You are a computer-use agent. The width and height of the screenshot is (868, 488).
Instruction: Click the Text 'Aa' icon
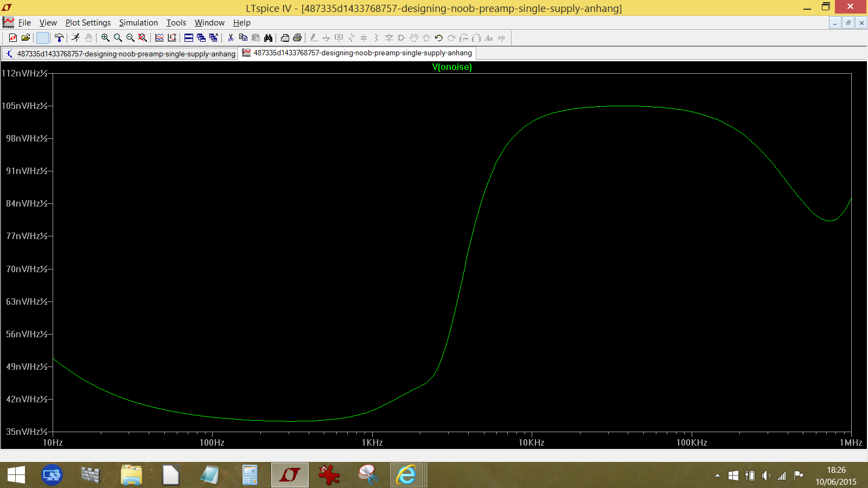pyautogui.click(x=489, y=38)
